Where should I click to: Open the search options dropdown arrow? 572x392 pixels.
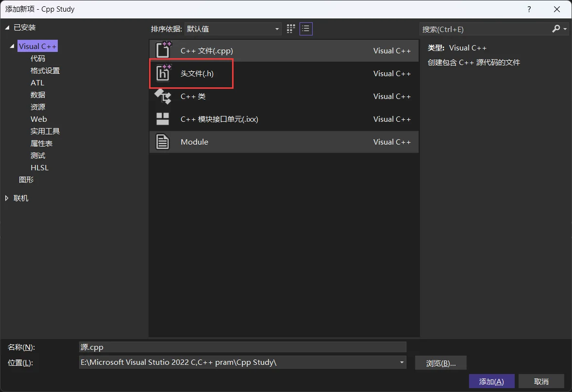point(565,29)
